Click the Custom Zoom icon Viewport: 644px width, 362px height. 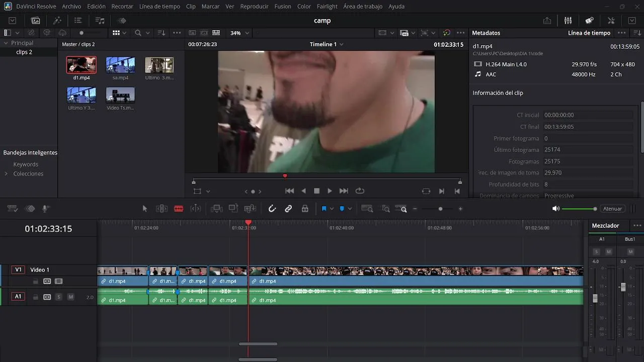(401, 209)
